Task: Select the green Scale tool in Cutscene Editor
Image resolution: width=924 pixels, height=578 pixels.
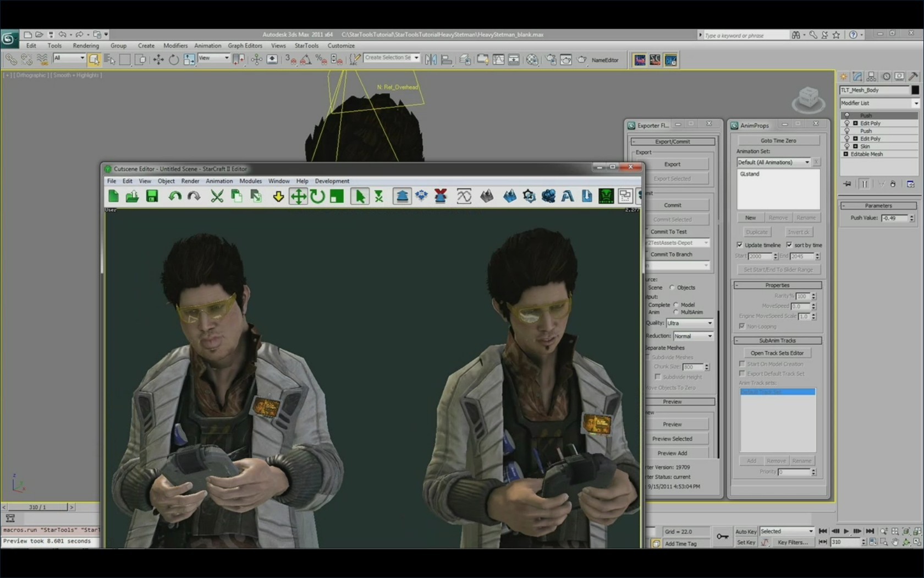Action: point(337,196)
